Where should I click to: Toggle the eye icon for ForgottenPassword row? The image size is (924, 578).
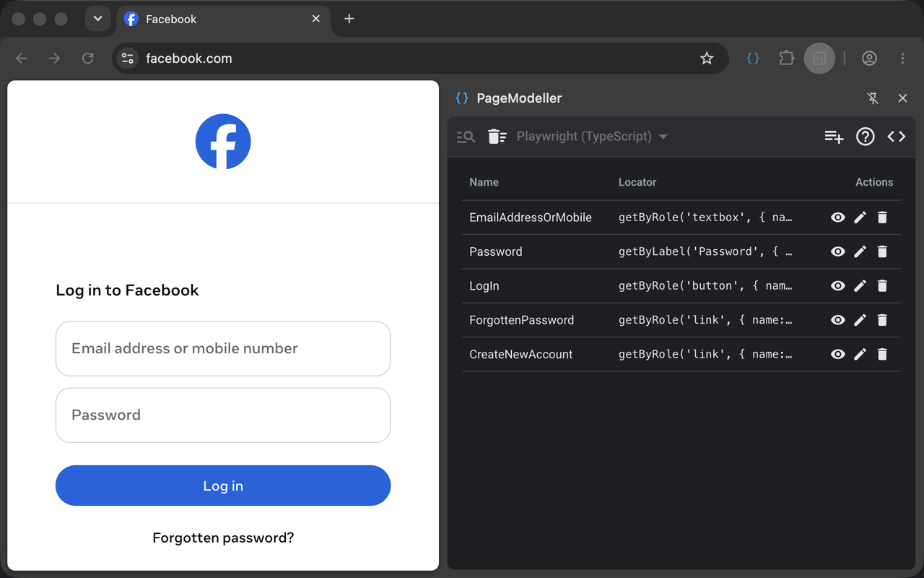pos(837,320)
